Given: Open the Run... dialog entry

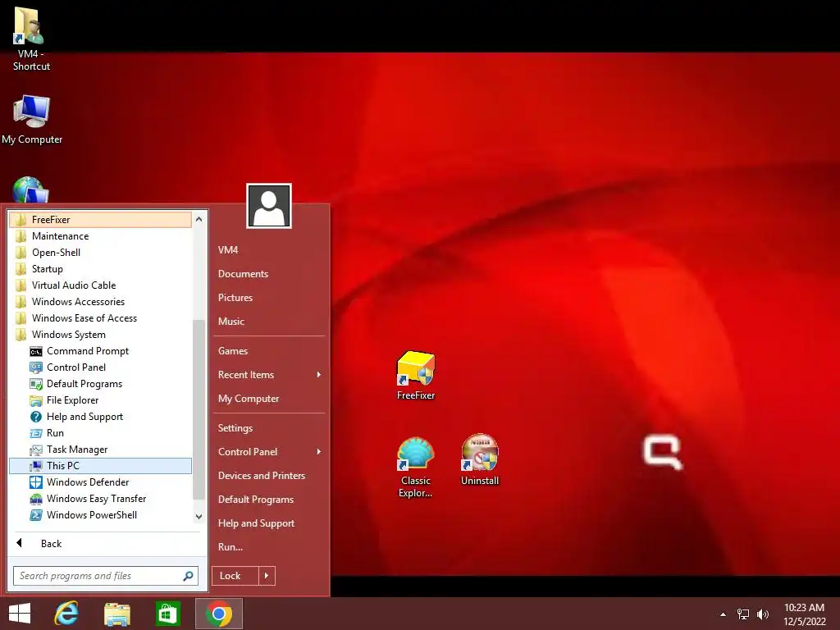Looking at the screenshot, I should 269,547.
